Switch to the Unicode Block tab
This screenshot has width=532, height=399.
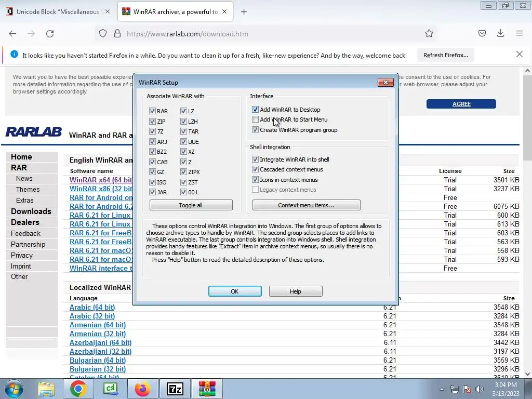pos(58,11)
